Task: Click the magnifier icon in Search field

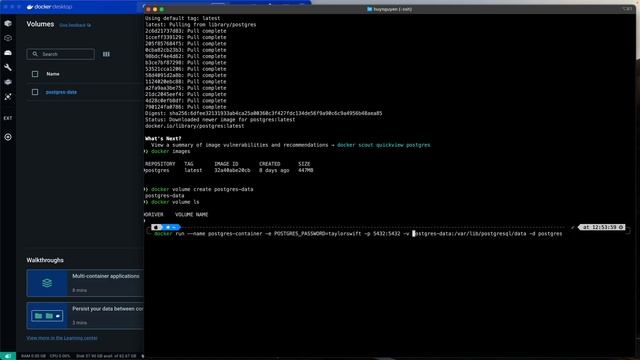Action: [35, 54]
